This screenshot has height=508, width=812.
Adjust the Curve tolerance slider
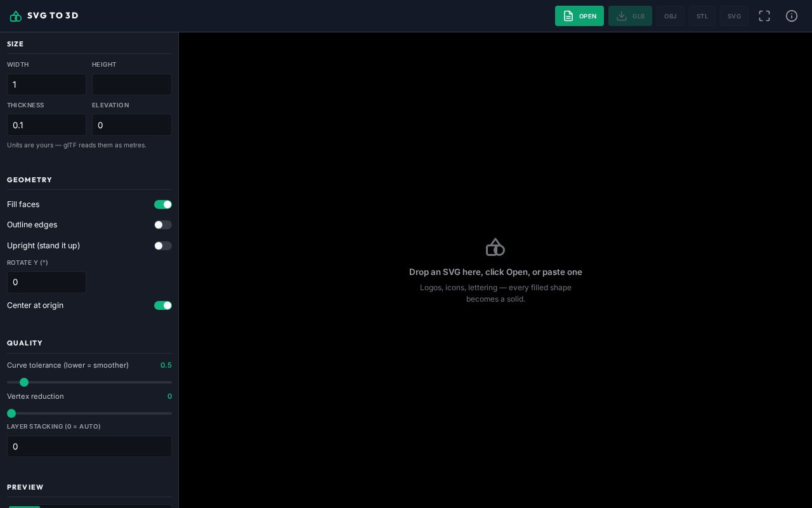pyautogui.click(x=89, y=382)
